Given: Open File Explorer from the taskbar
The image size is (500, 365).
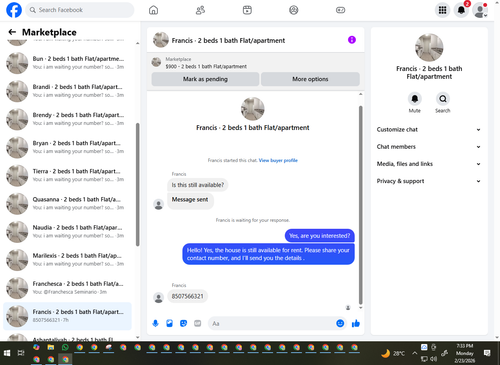Looking at the screenshot, I should pos(51,347).
